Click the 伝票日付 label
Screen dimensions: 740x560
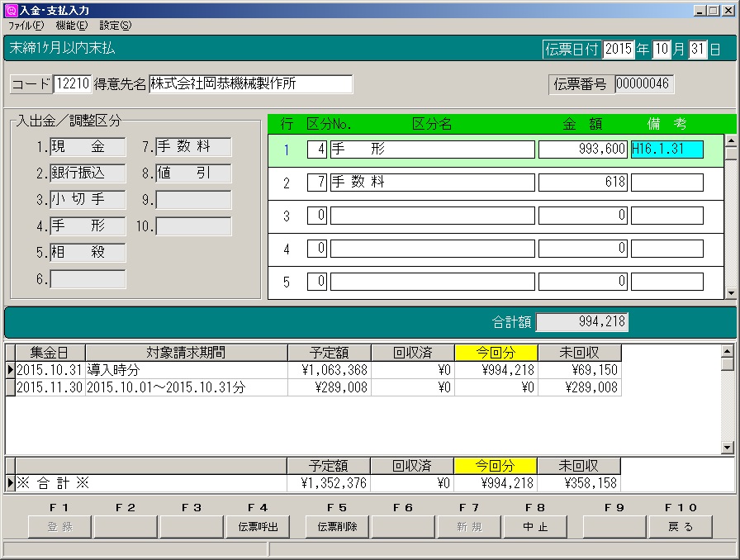[x=572, y=49]
